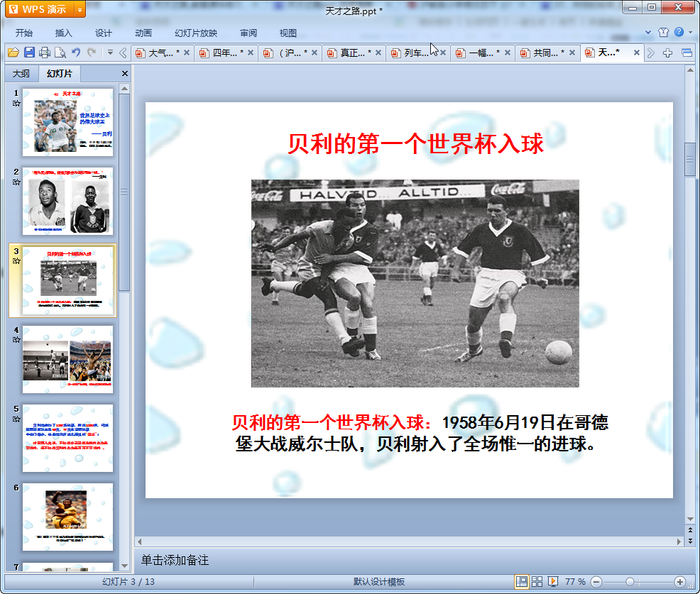Switch to Normal view icon in status bar
Viewport: 700px width, 594px height.
(521, 581)
